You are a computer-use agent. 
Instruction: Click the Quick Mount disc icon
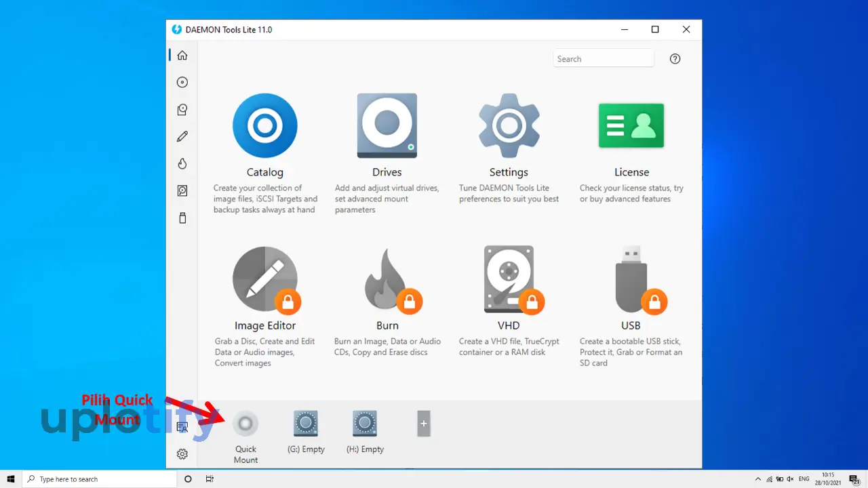[245, 424]
